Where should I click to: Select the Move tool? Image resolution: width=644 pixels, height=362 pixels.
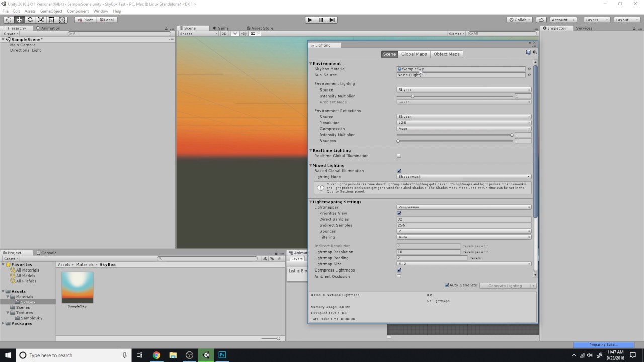pos(19,20)
